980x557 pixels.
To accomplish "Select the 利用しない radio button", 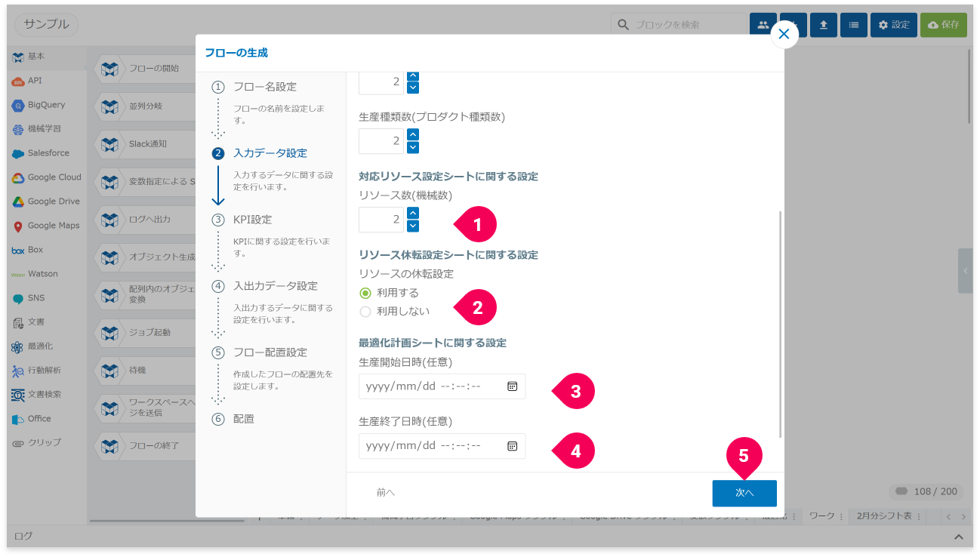I will pyautogui.click(x=365, y=311).
